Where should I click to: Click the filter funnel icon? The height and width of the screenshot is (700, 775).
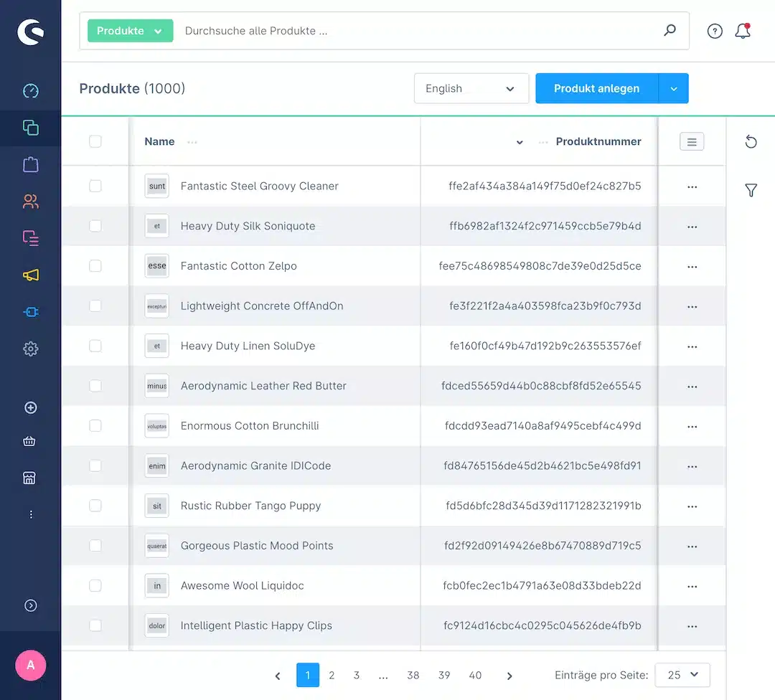[x=751, y=190]
